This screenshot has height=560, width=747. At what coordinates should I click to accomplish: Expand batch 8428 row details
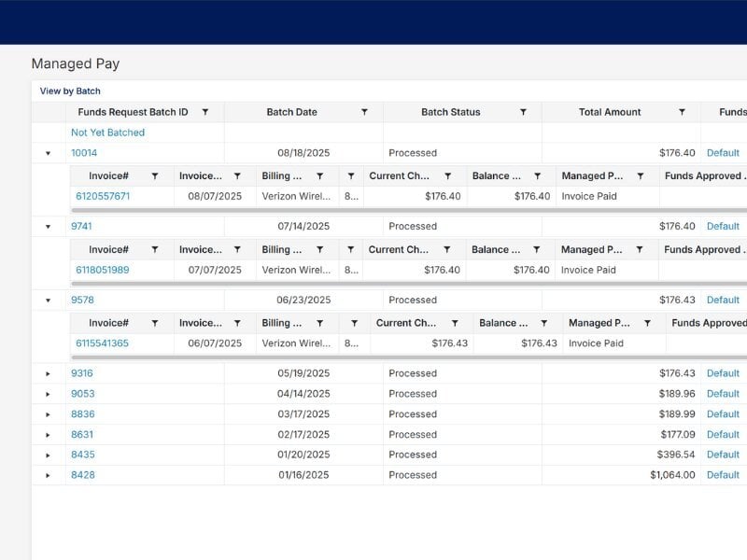(x=49, y=475)
